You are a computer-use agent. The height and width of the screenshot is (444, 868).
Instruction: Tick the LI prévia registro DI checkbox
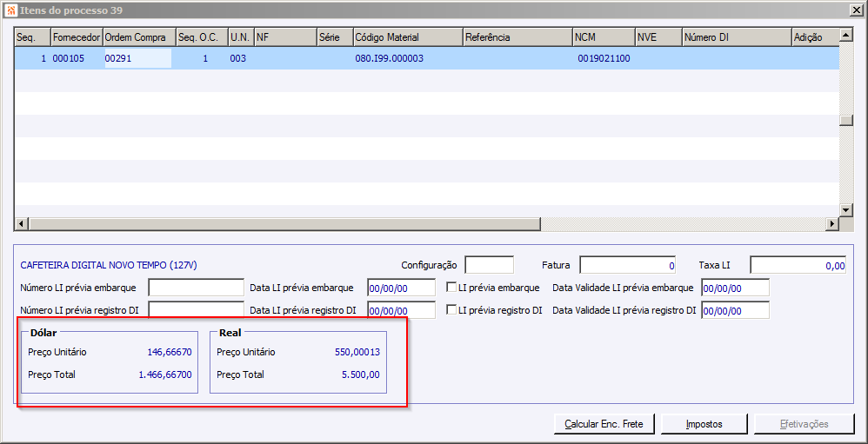coord(451,310)
